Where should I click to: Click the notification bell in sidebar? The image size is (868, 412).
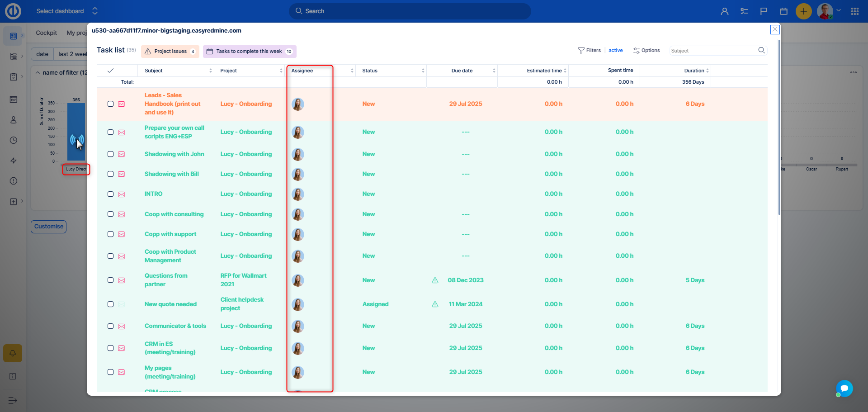pos(13,353)
